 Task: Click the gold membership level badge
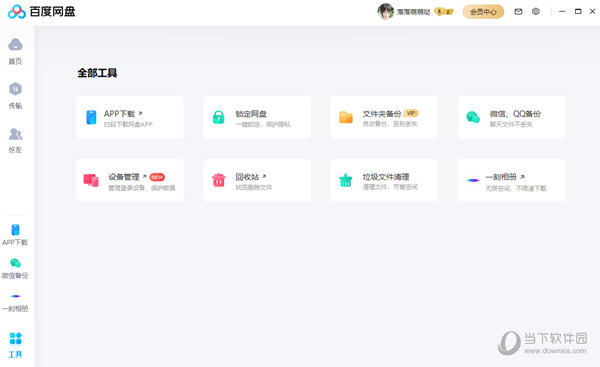(x=444, y=12)
